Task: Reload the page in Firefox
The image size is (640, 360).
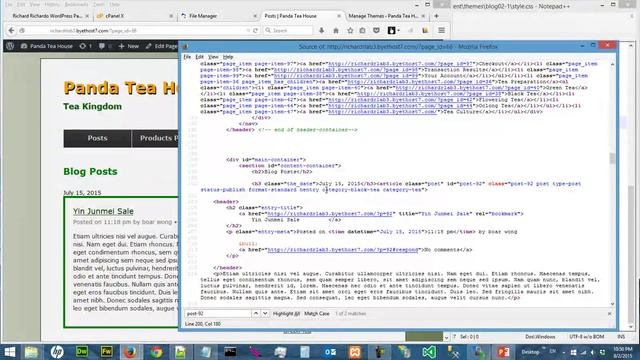Action: [x=256, y=31]
